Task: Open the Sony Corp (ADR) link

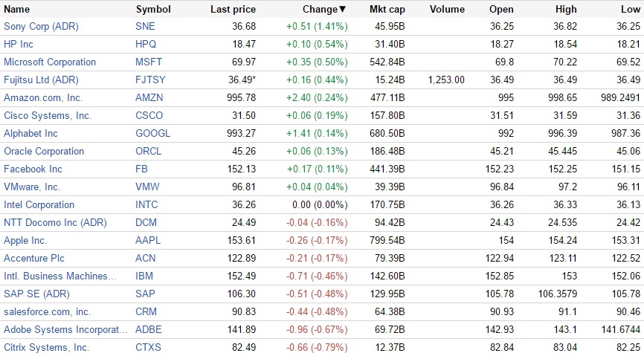Action: 41,27
